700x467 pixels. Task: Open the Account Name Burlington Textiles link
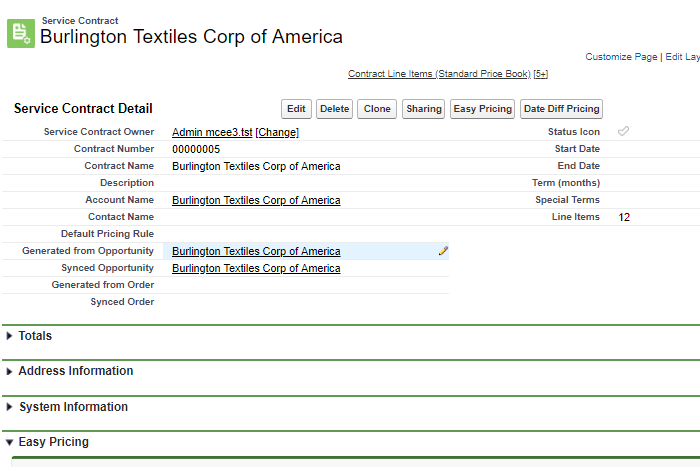256,200
